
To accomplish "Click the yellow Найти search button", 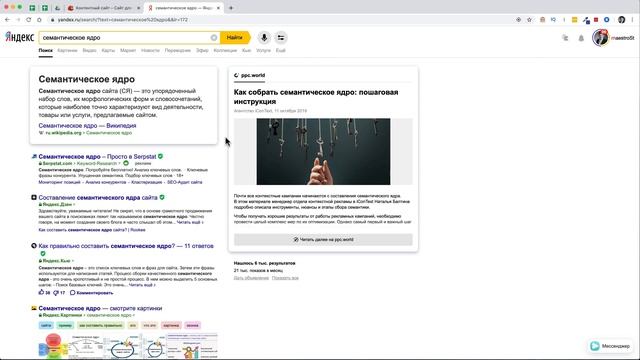I will pos(235,38).
